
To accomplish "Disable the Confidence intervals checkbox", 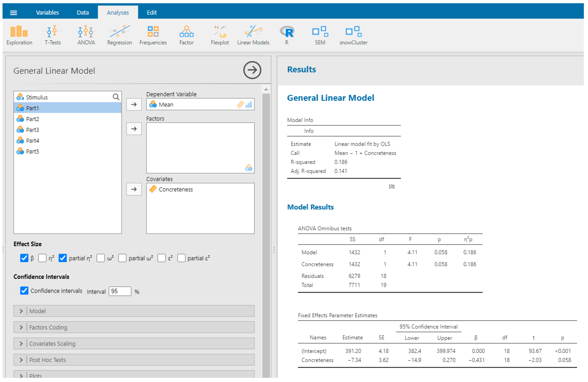I will (24, 290).
